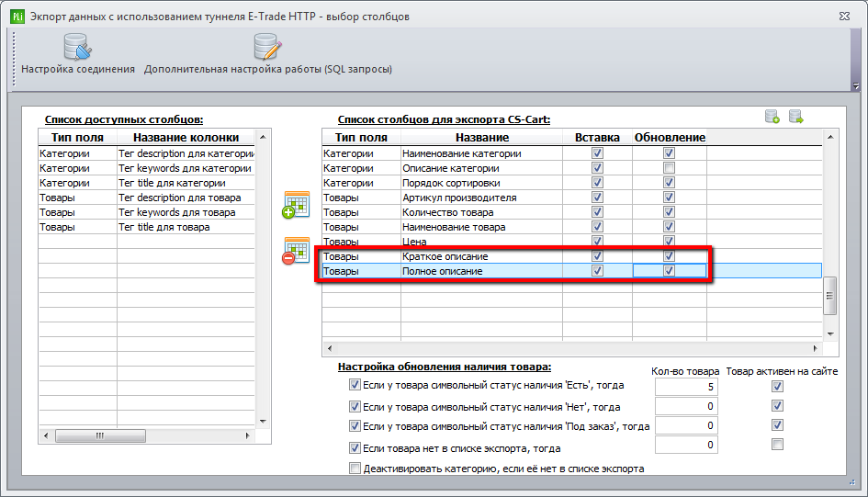The image size is (868, 497).
Task: Select 'Ter title для товара' row
Action: pyautogui.click(x=147, y=227)
